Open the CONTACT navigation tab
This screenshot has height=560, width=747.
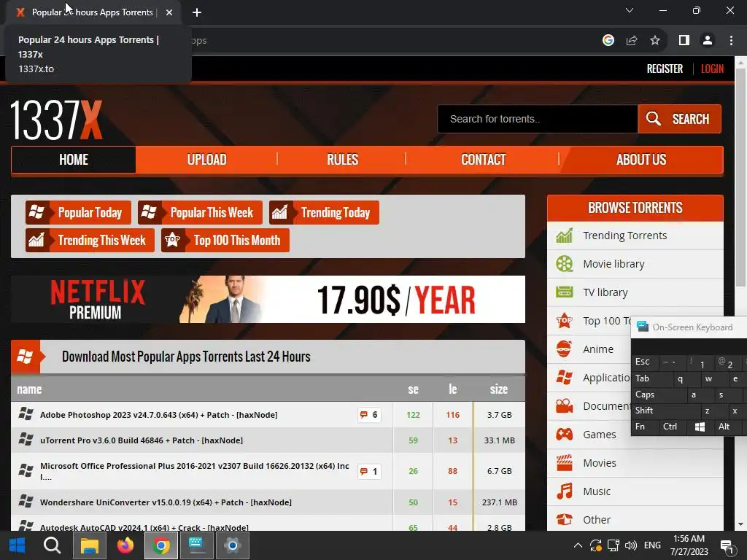tap(483, 160)
